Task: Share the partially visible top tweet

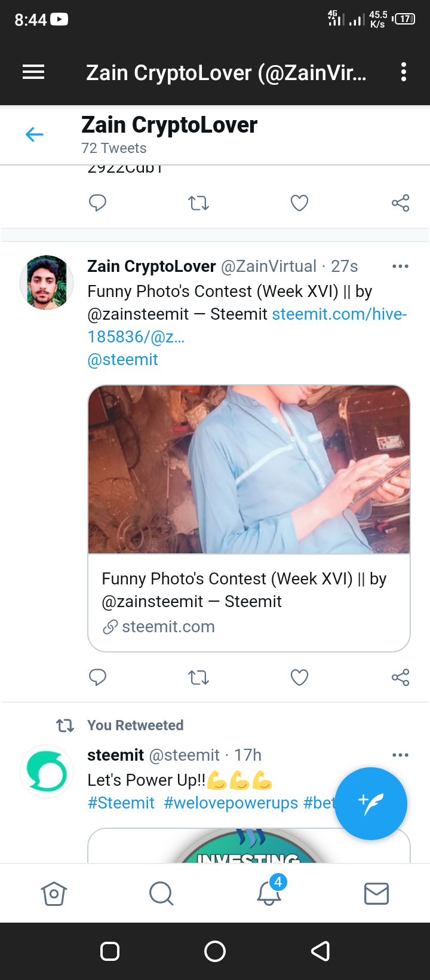Action: [x=400, y=203]
